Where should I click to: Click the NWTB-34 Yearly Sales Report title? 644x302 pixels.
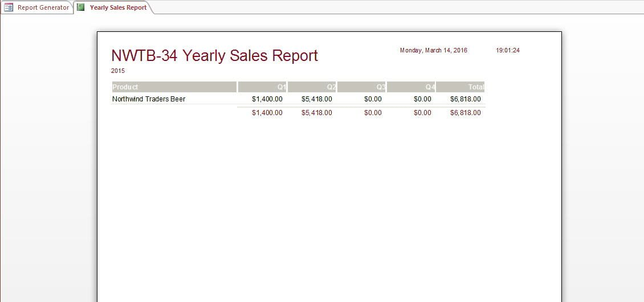214,55
